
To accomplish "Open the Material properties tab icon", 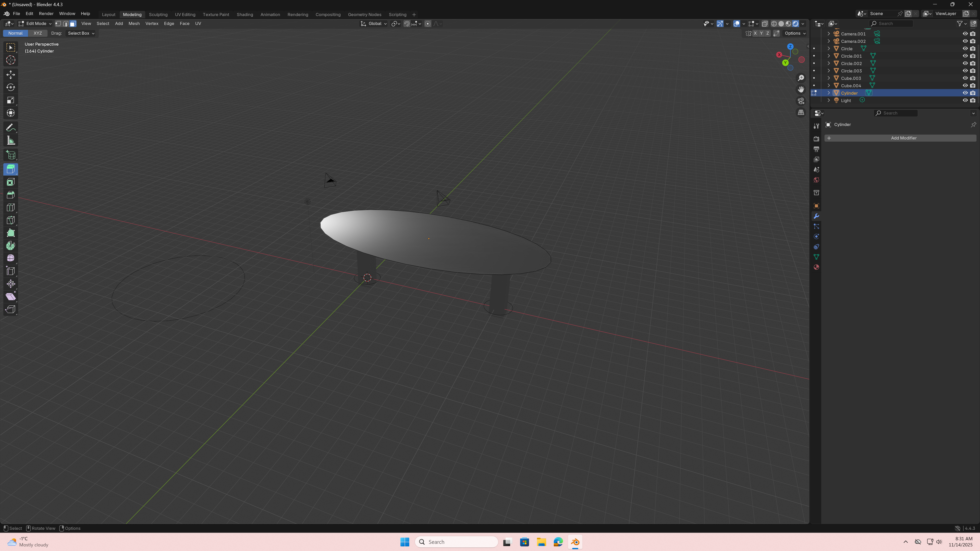I will (x=816, y=267).
